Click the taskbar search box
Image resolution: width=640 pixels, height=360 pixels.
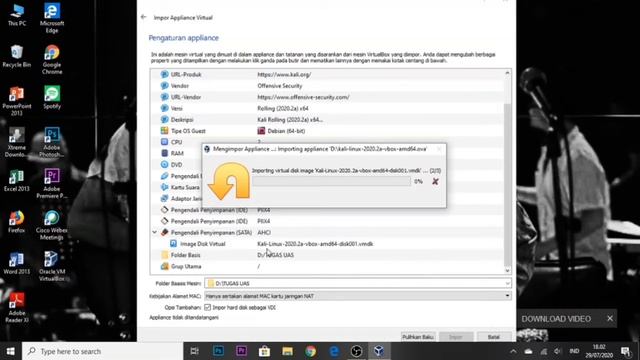103,351
